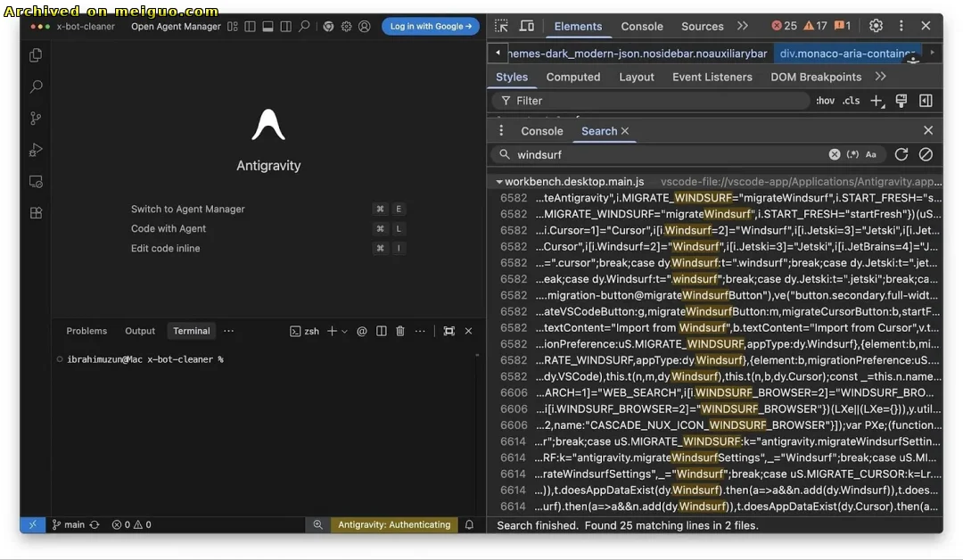Toggle the device toolbar in DevTools
963x560 pixels.
(527, 26)
